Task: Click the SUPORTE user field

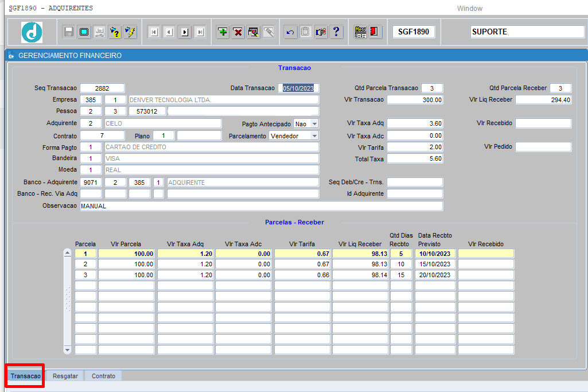Action: (527, 32)
